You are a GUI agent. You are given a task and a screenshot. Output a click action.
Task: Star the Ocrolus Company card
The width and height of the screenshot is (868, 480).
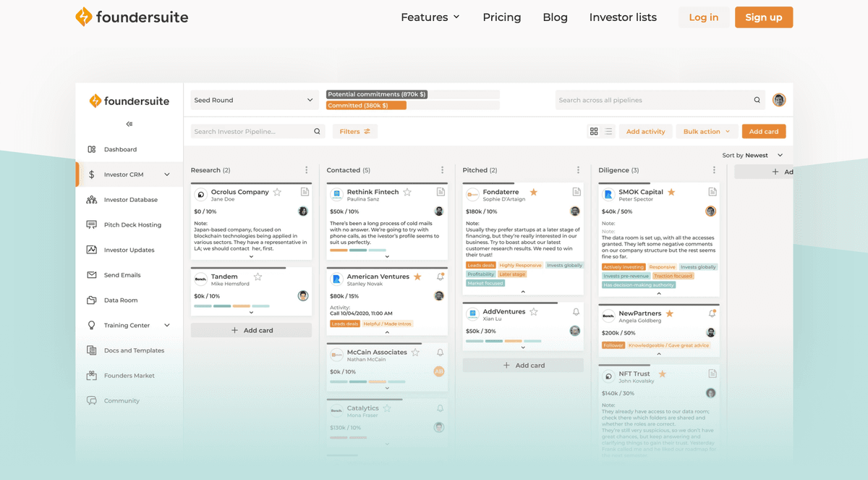tap(277, 192)
